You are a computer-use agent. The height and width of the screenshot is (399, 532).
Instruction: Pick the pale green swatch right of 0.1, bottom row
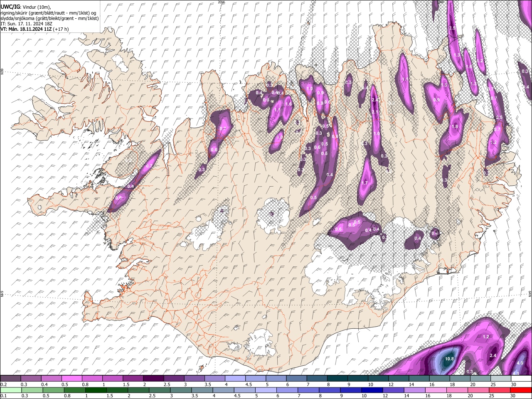pyautogui.click(x=11, y=390)
